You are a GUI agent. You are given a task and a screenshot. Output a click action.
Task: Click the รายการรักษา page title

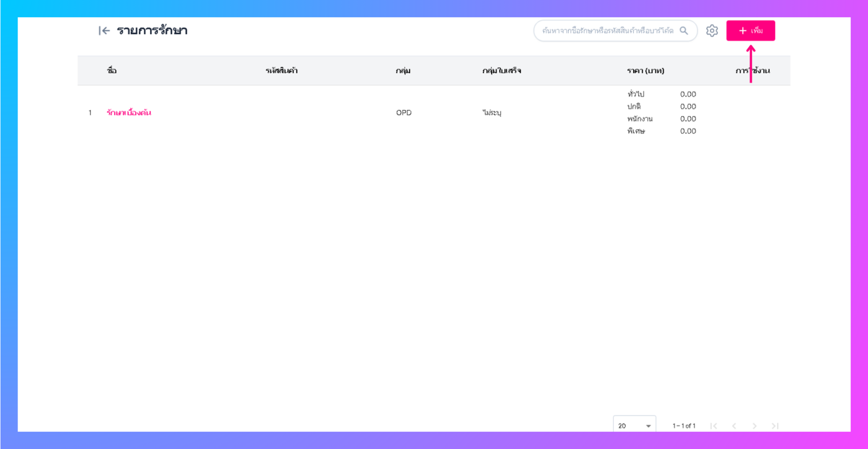tap(152, 30)
